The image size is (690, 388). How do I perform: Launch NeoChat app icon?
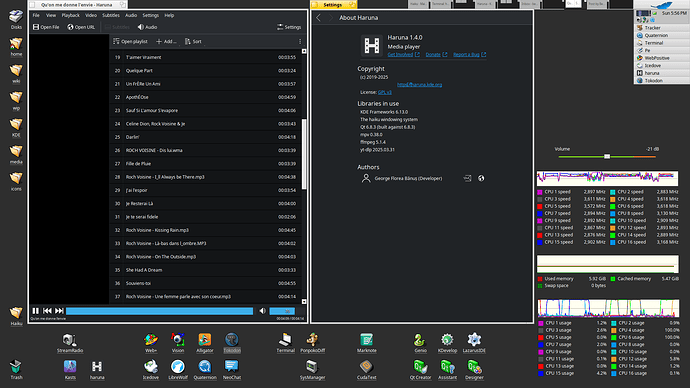tap(232, 370)
